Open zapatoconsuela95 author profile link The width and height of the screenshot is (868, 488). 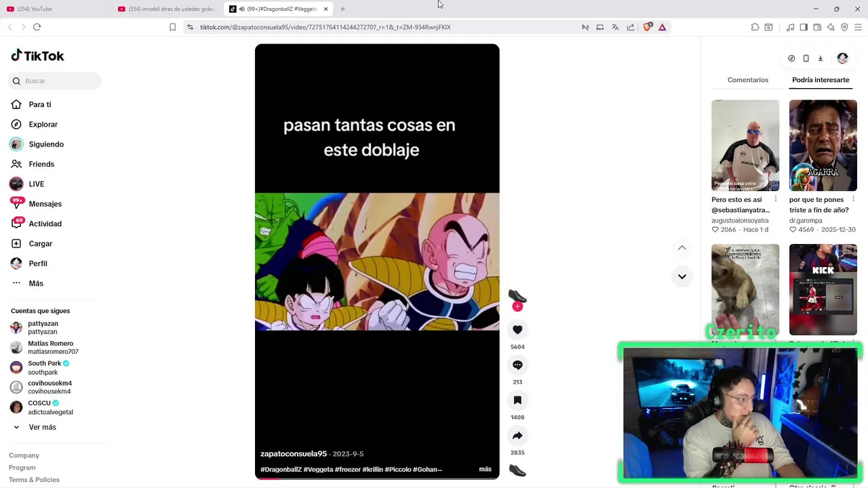pyautogui.click(x=294, y=453)
